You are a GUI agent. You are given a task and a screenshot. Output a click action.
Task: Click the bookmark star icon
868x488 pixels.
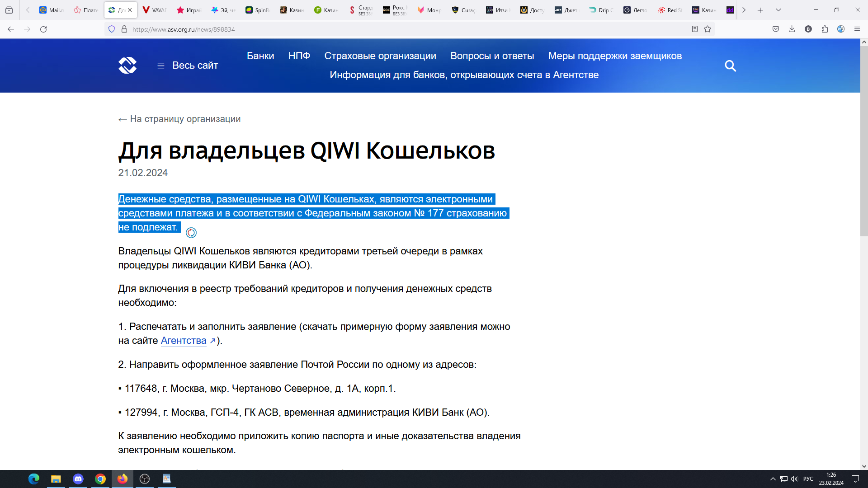[708, 29]
